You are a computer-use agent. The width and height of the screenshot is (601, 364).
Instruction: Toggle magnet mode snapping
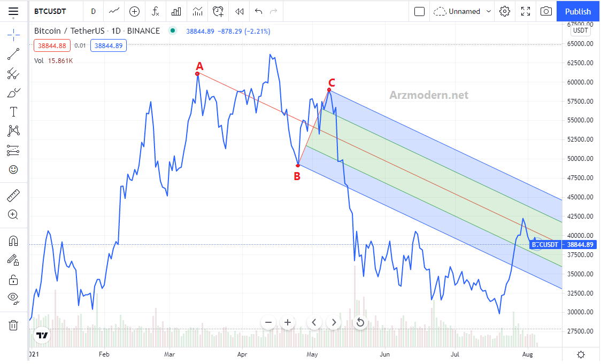[13, 241]
